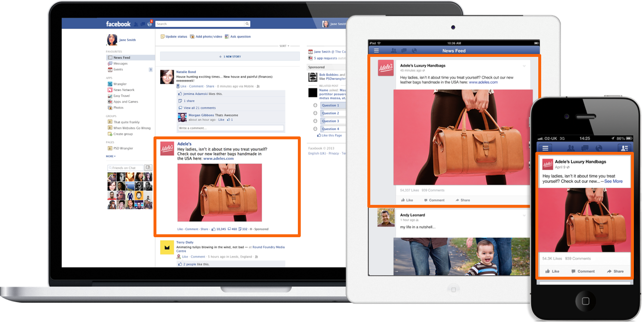This screenshot has width=644, height=323.
Task: Click Like on iPad Adele's post
Action: point(407,200)
